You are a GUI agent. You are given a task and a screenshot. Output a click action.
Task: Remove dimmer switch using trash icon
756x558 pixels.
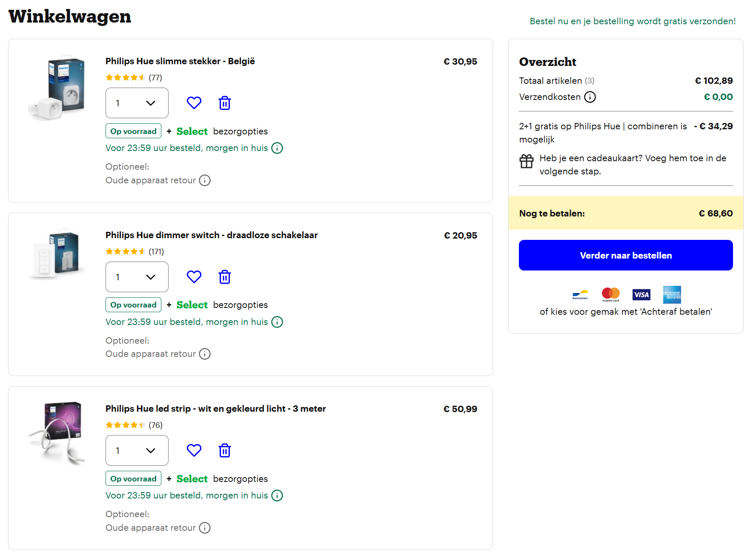[x=224, y=277]
